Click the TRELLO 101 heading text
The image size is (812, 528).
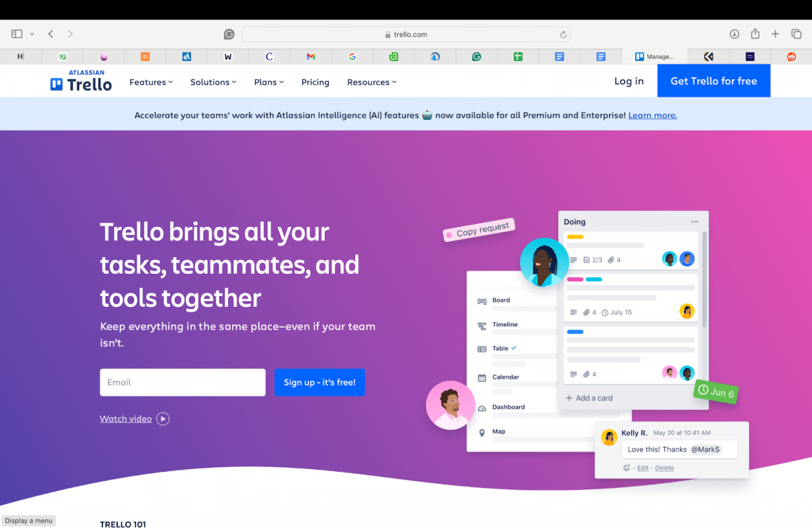point(123,524)
